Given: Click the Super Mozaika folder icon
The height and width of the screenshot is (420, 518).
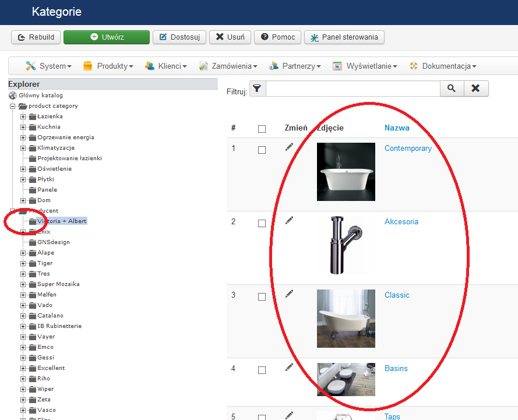Looking at the screenshot, I should [33, 284].
